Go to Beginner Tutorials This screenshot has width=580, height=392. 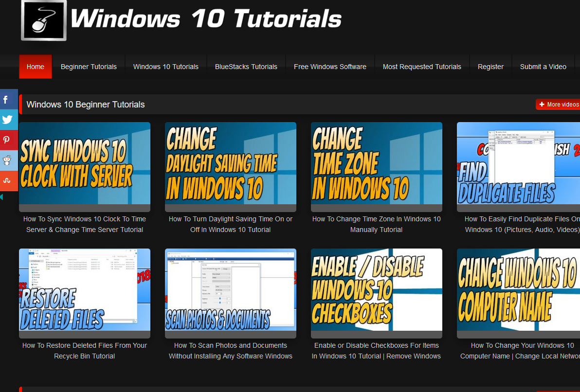point(89,67)
